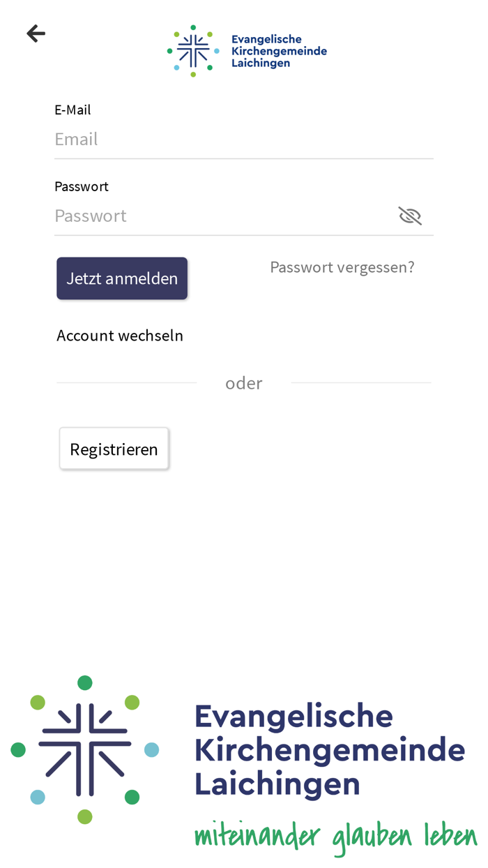Select the Passwort section label
This screenshot has width=488, height=868.
tap(81, 186)
